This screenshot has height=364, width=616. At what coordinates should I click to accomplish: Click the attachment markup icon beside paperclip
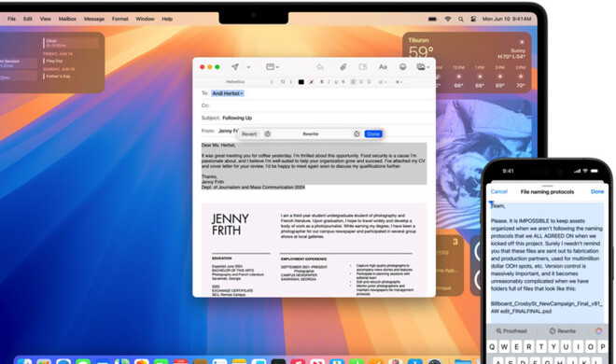click(363, 67)
